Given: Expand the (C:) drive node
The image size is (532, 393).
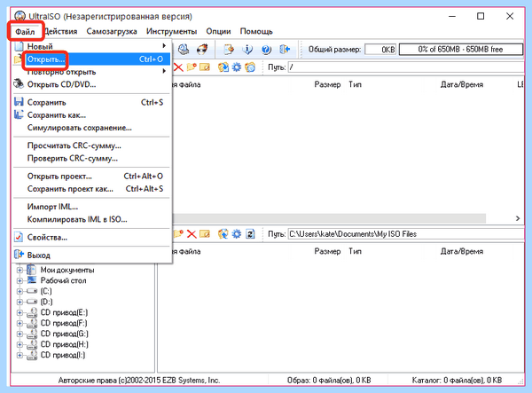Looking at the screenshot, I should coord(20,291).
